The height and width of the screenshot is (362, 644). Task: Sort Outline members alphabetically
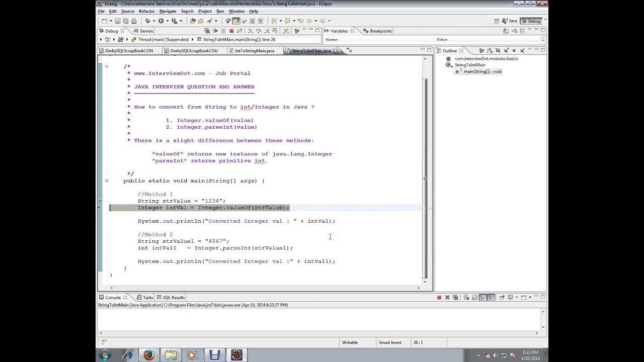(x=490, y=51)
